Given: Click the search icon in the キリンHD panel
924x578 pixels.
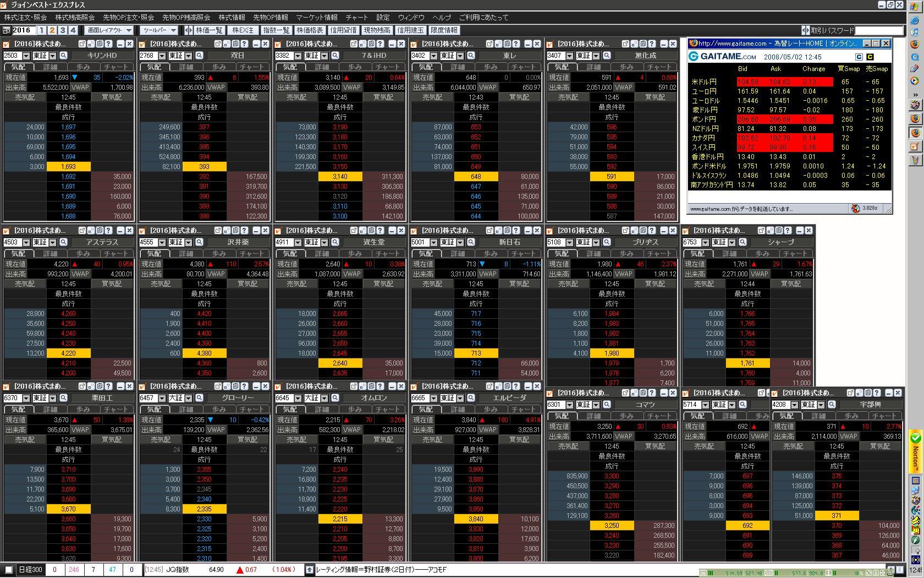Looking at the screenshot, I should tap(63, 56).
